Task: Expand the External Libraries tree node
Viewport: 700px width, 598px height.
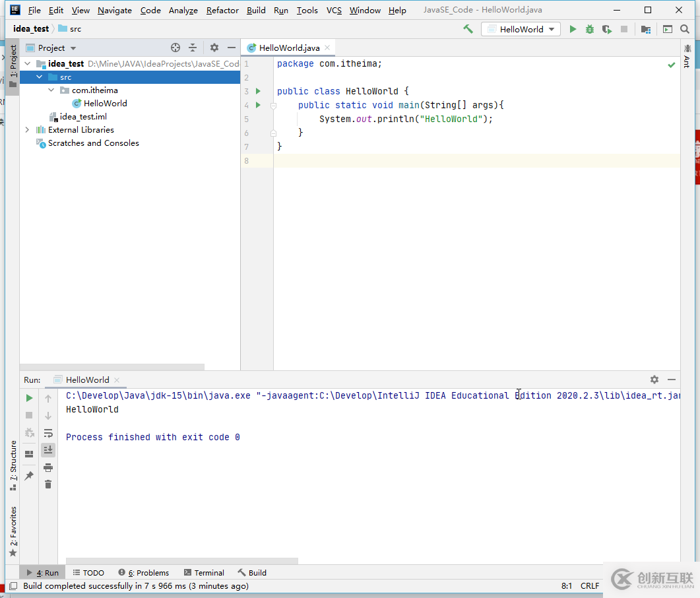Action: point(27,130)
